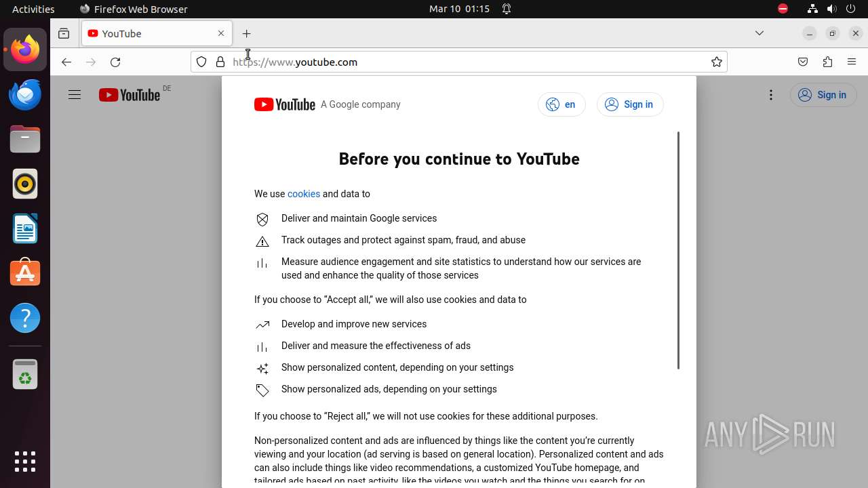
Task: Open the Save to Pocket icon
Action: [803, 62]
